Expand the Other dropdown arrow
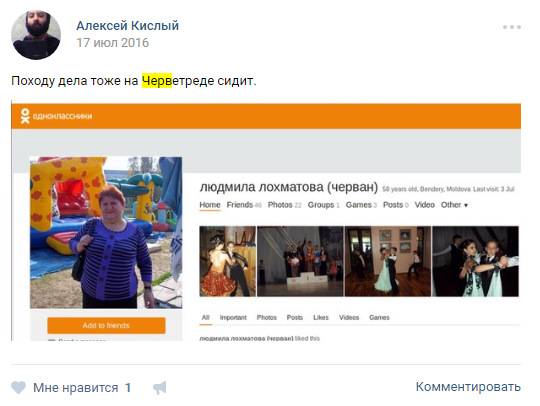Screen dimensions: 540x406 click(466, 205)
